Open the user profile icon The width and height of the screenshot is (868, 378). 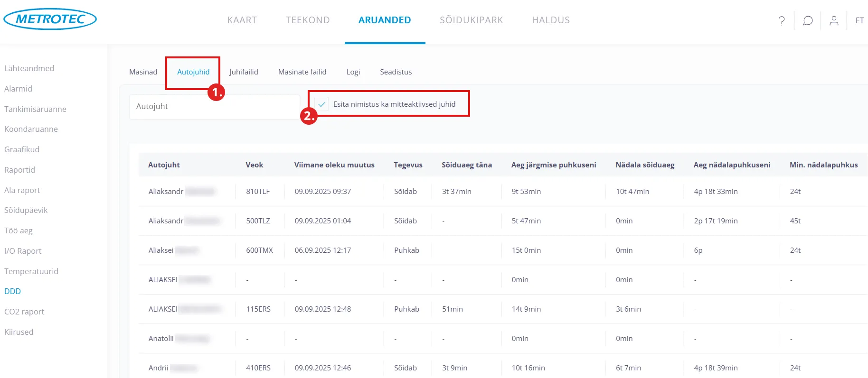point(834,20)
